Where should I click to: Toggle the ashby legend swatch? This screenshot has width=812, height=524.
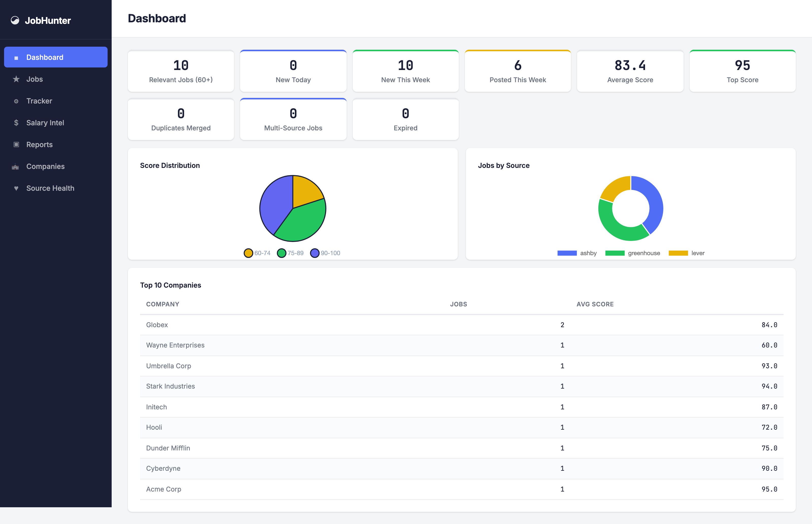[x=567, y=253]
